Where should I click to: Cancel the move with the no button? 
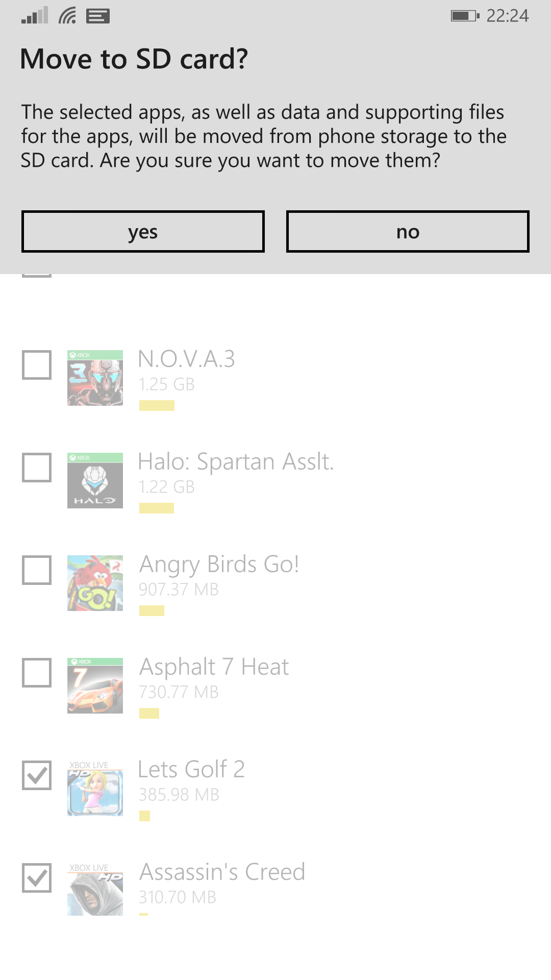click(408, 232)
